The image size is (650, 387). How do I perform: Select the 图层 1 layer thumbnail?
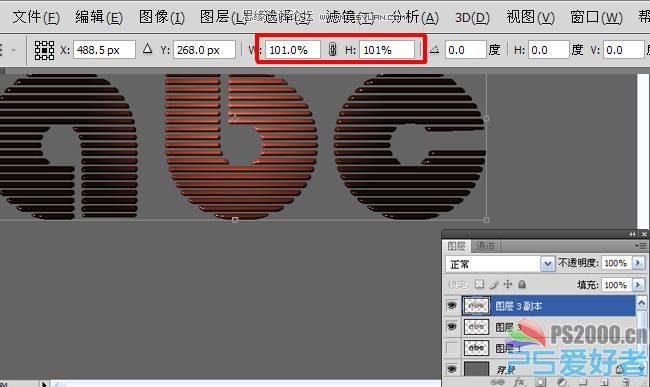point(476,348)
